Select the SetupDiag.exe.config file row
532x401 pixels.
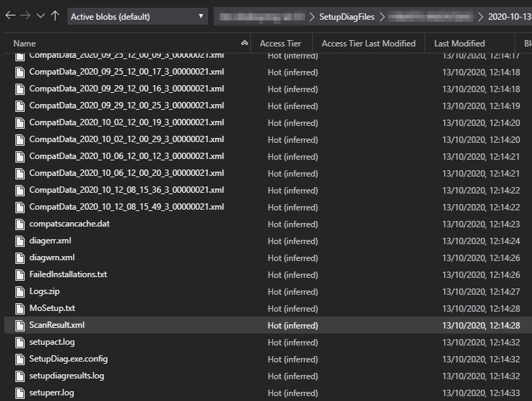coord(68,359)
